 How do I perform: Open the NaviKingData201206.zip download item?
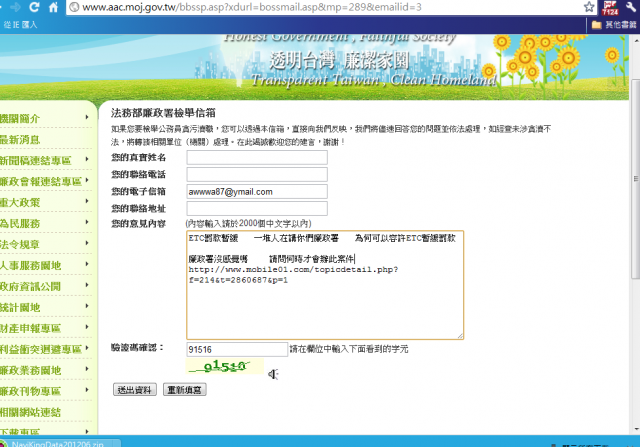click(x=58, y=444)
